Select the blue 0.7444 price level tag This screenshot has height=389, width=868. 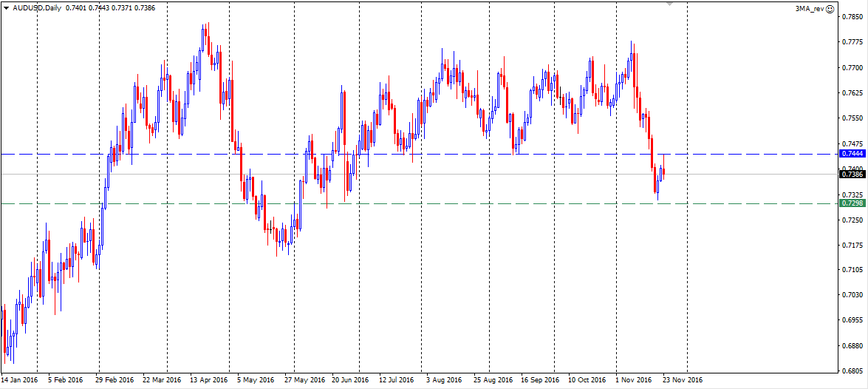point(852,154)
